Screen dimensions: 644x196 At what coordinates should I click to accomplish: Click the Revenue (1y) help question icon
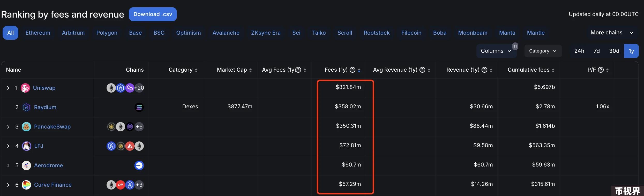pos(484,70)
